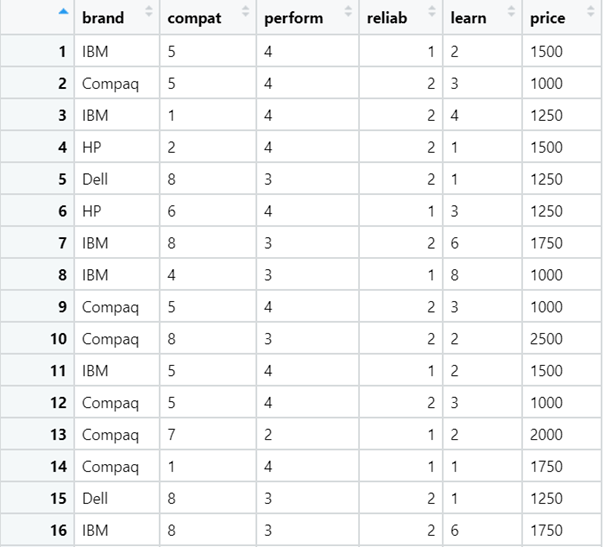Click the perform column header label

[293, 19]
